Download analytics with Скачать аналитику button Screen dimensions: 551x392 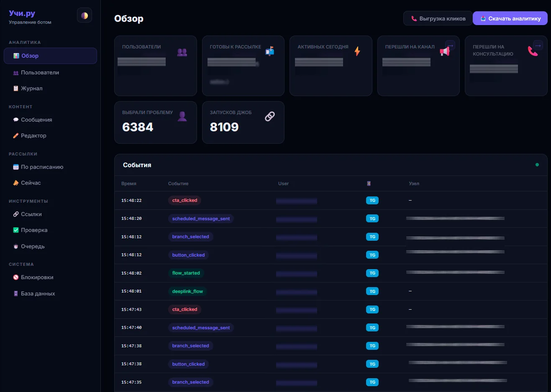[x=510, y=18]
